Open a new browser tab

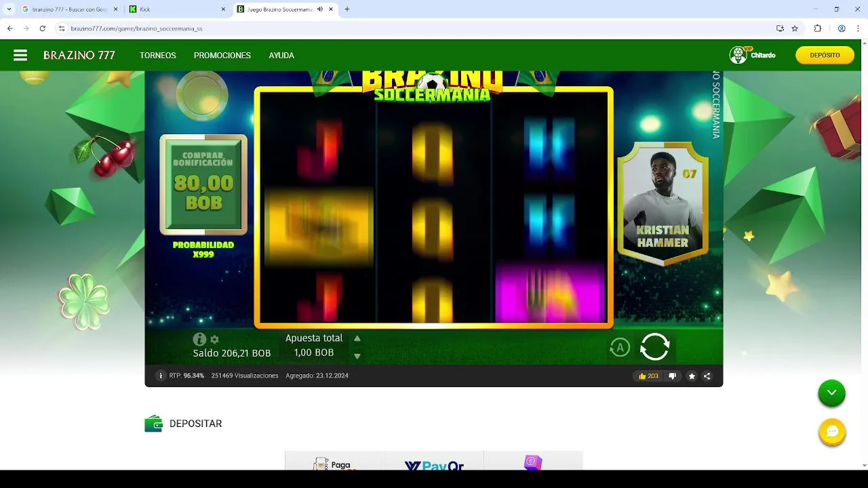[x=347, y=9]
